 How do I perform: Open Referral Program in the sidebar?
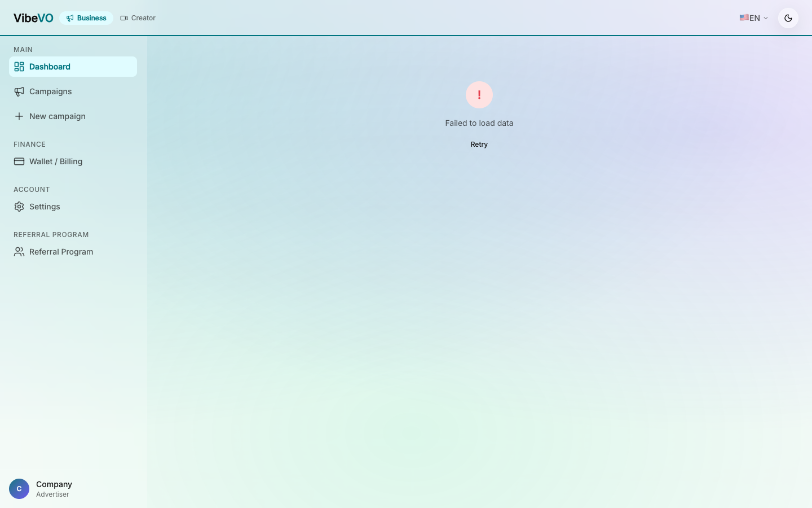pos(73,252)
